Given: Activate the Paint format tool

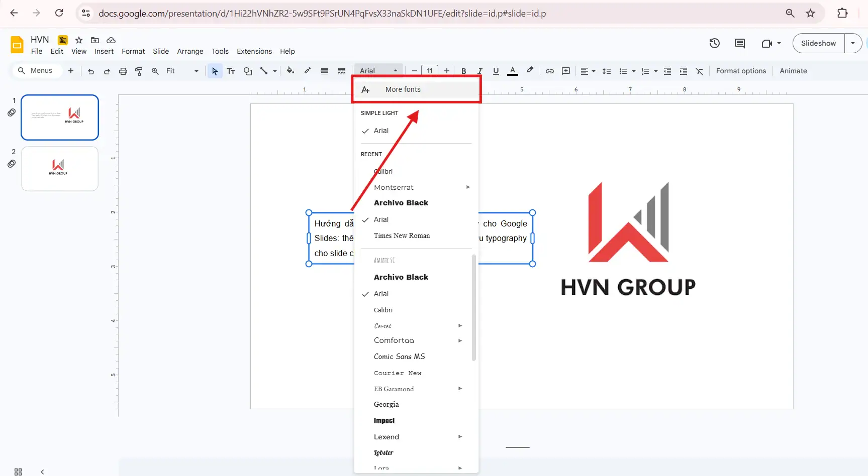Looking at the screenshot, I should [x=139, y=71].
